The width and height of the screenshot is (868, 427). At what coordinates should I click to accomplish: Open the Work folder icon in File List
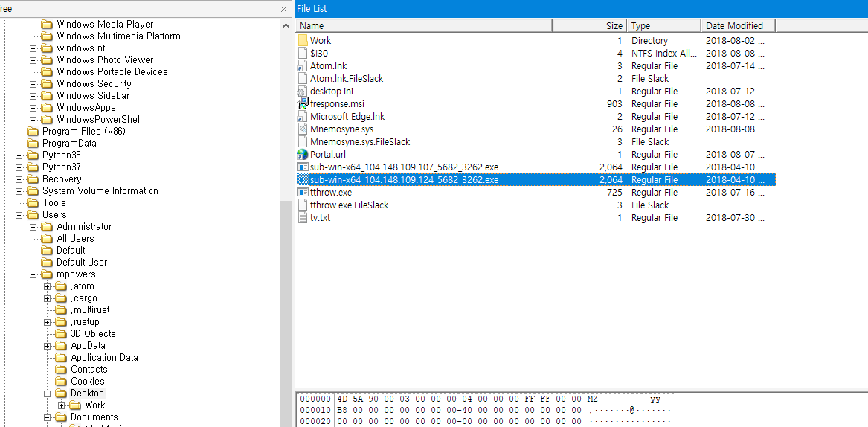click(302, 40)
